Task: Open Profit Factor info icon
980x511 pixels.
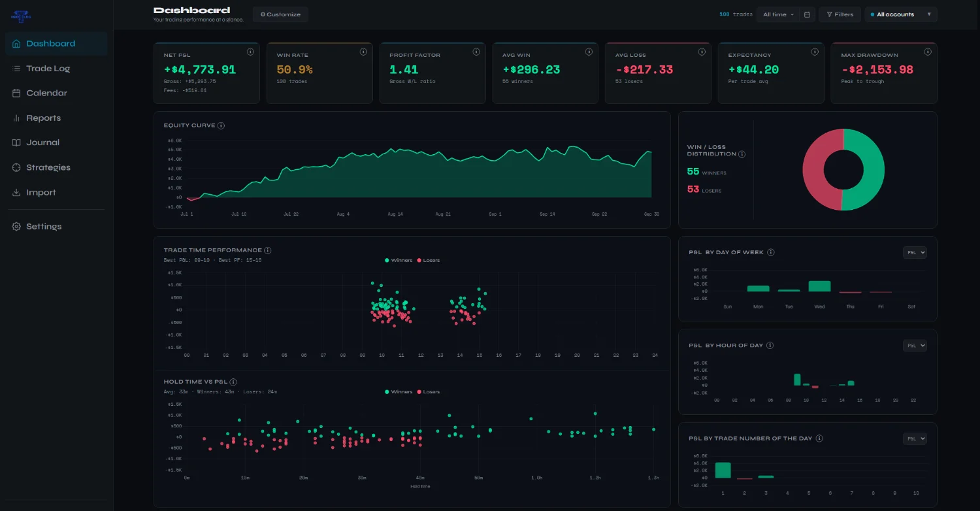Action: click(476, 52)
